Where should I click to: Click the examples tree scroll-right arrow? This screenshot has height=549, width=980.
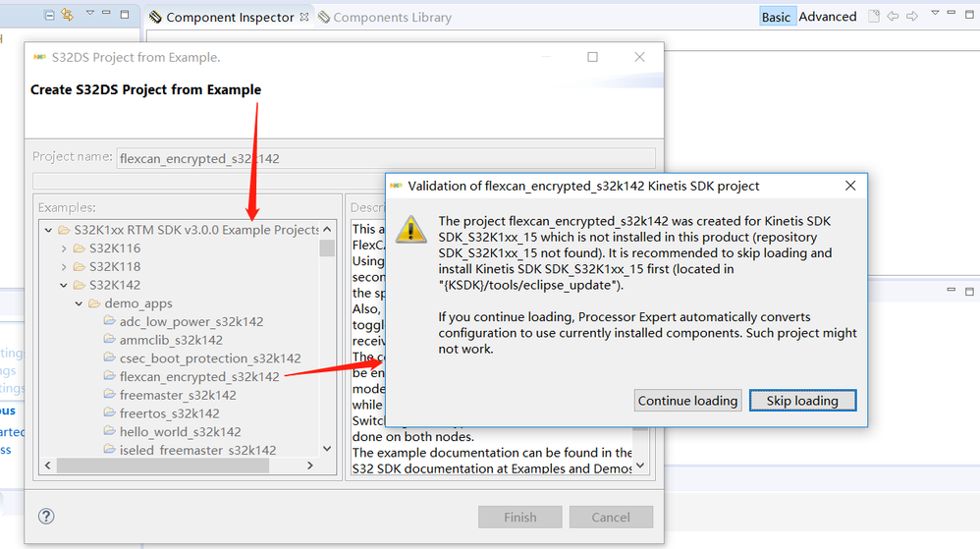coord(310,466)
